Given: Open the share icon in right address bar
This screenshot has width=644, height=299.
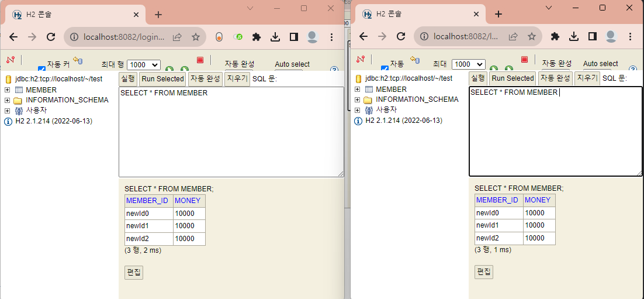Looking at the screenshot, I should 513,37.
